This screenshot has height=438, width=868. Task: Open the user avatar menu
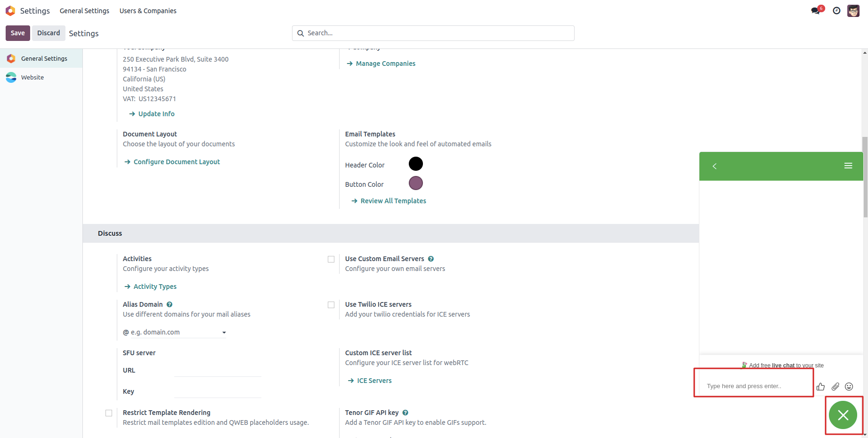(853, 10)
